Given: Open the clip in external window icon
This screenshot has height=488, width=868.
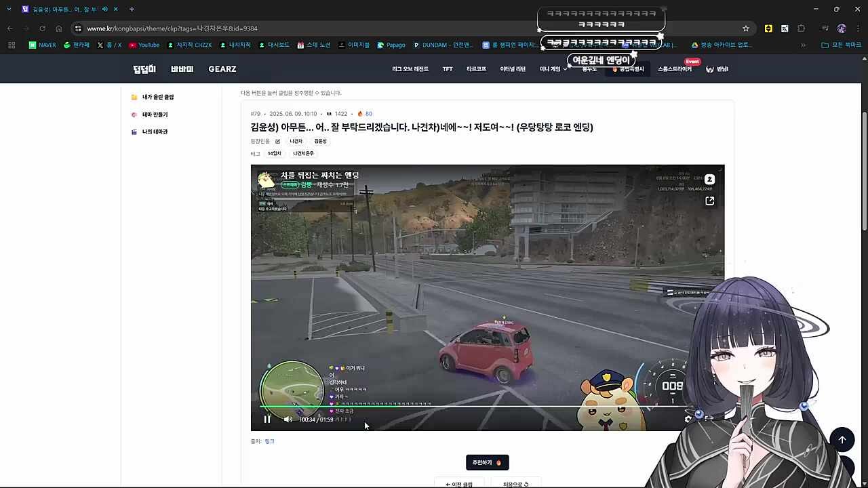Looking at the screenshot, I should point(709,201).
